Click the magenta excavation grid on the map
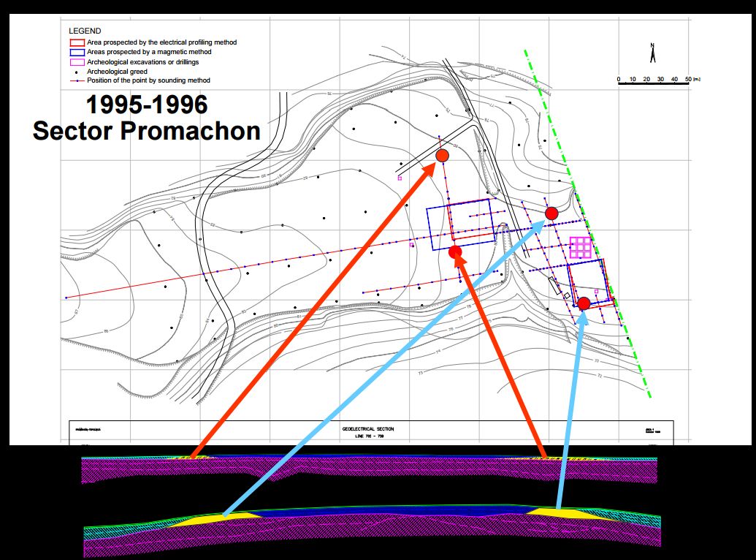The image size is (756, 560). point(581,247)
